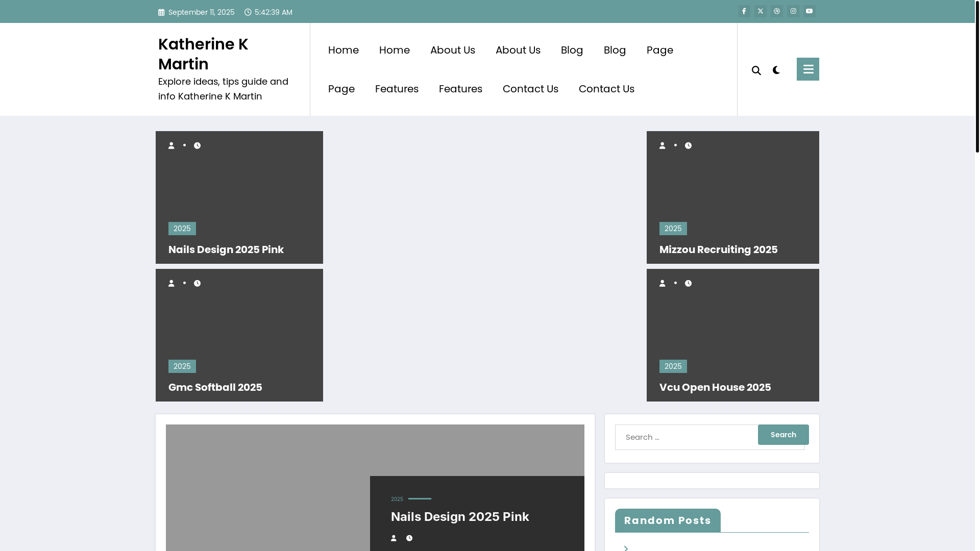Click the time text 5:42:39 AM
The width and height of the screenshot is (980, 551).
pos(274,12)
